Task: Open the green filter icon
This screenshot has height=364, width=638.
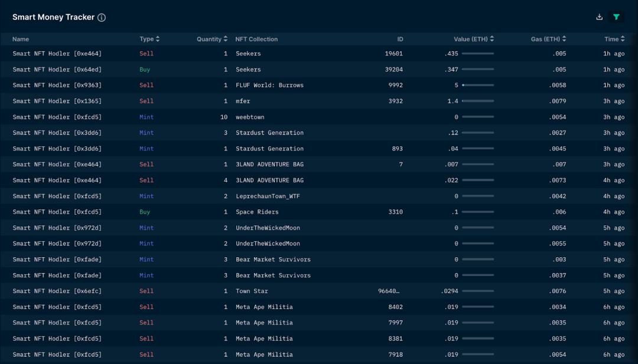Action: (616, 17)
